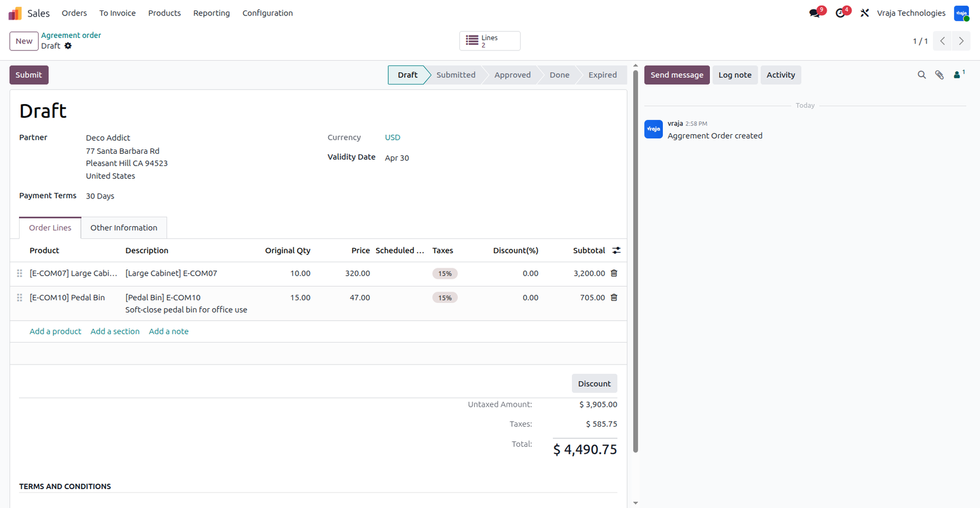Click Add a product link

tap(55, 332)
